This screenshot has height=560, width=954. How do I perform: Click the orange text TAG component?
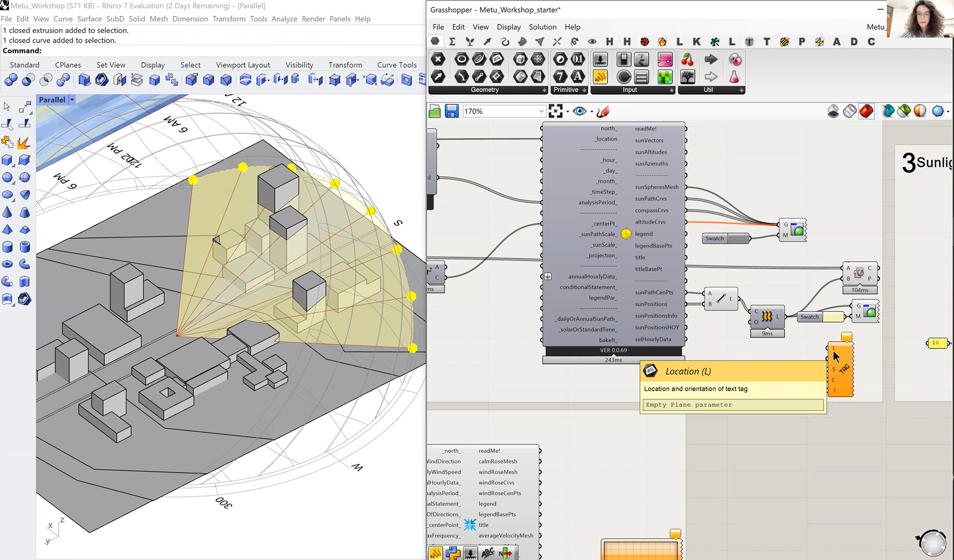841,369
